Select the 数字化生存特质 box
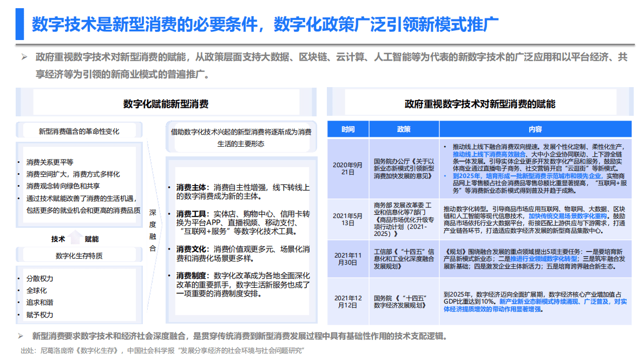 click(79, 254)
